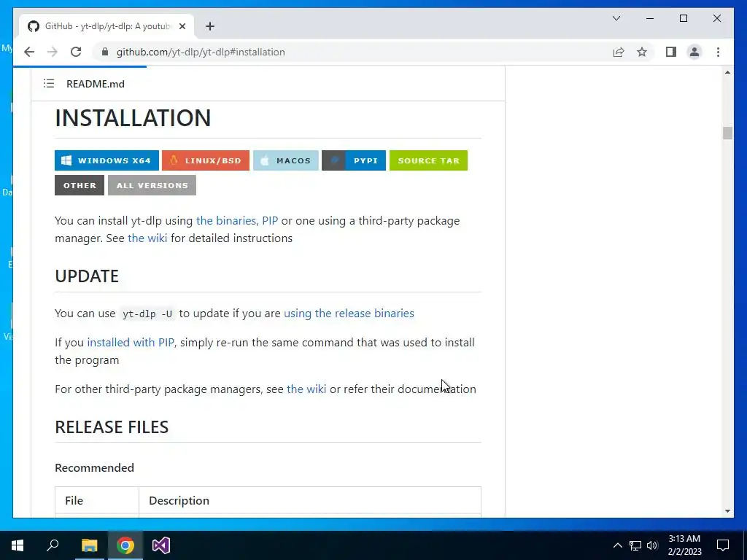This screenshot has width=747, height=560.
Task: Open a new browser tab
Action: (210, 26)
